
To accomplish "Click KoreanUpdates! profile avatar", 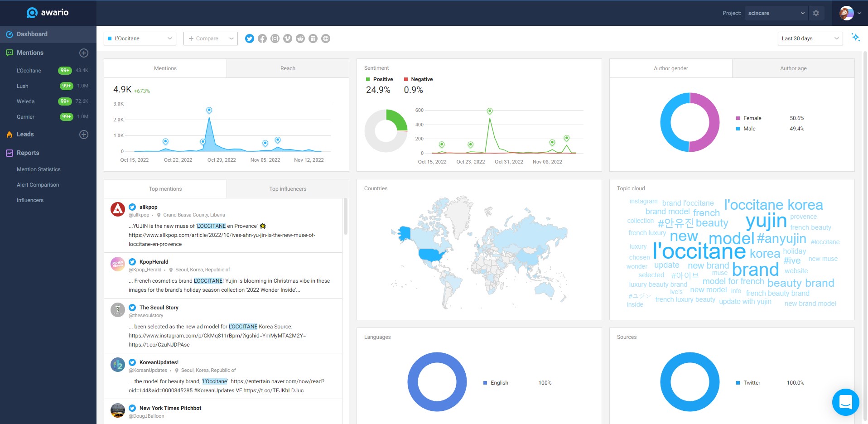I will [118, 365].
